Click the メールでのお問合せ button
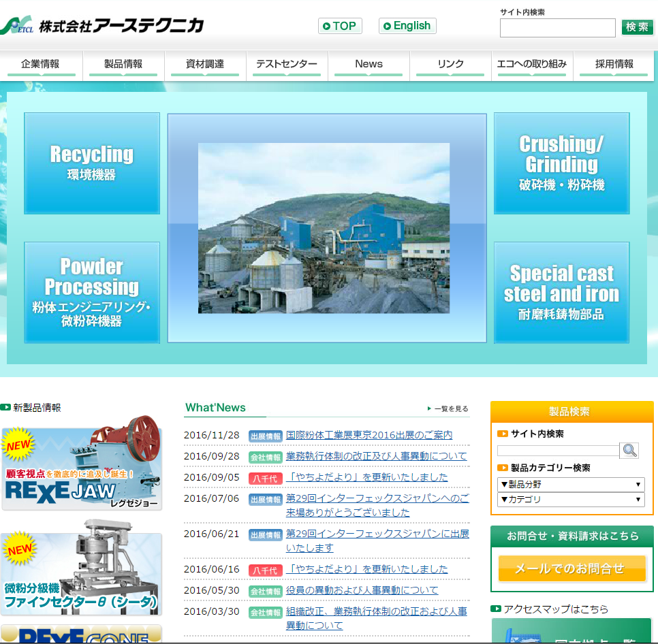This screenshot has width=658, height=644. tap(571, 568)
